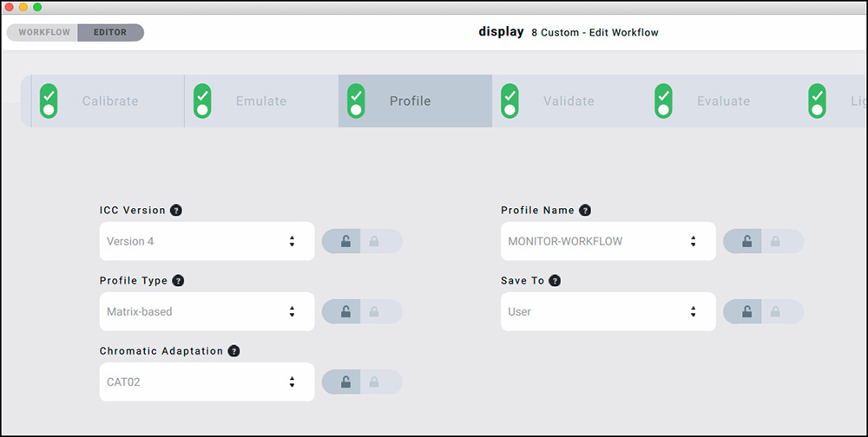Go to the Emulate step
Image resolution: width=868 pixels, height=437 pixels.
(261, 101)
